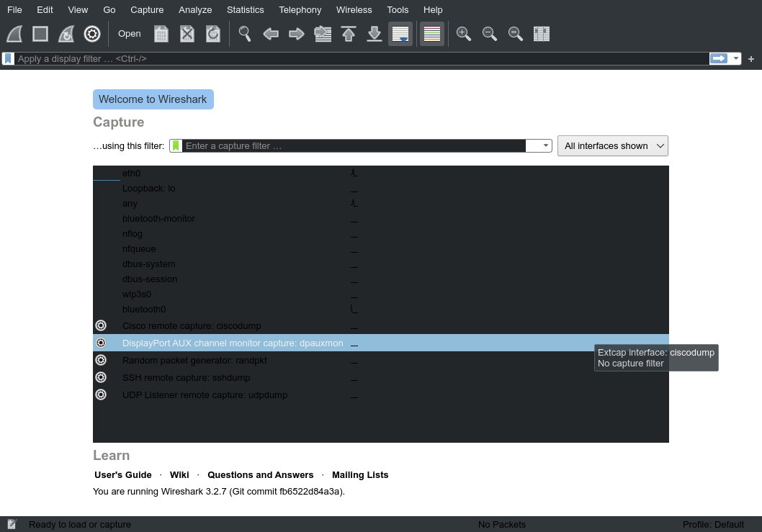Viewport: 762px width, 532px height.
Task: Jump to the first packet icon
Action: click(349, 34)
